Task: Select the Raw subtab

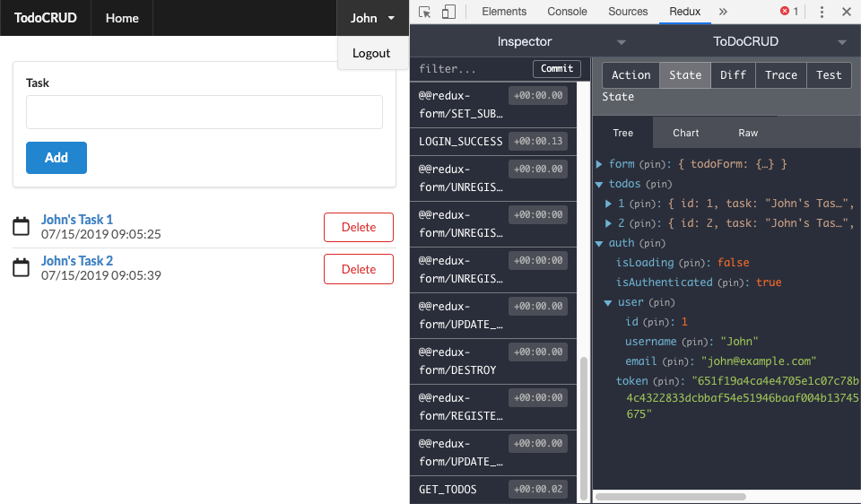Action: [x=748, y=133]
